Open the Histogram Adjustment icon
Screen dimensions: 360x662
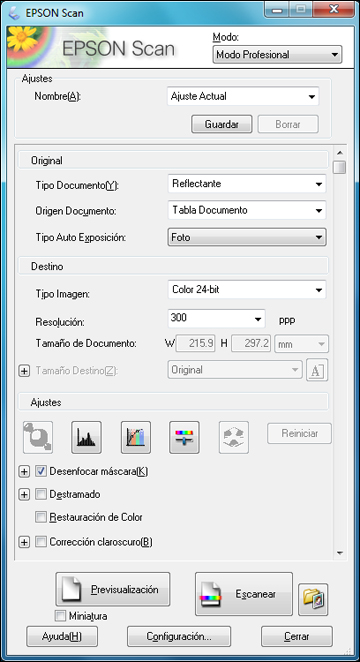coord(87,437)
